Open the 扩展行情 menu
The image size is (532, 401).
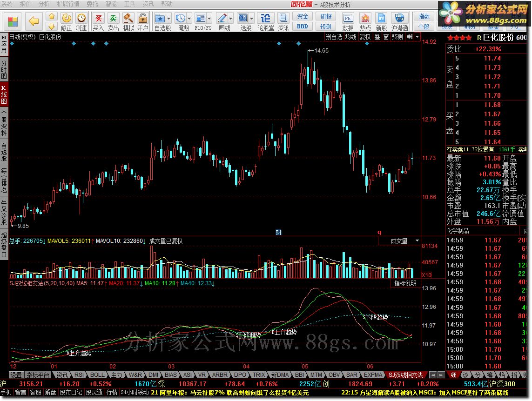pos(68,4)
